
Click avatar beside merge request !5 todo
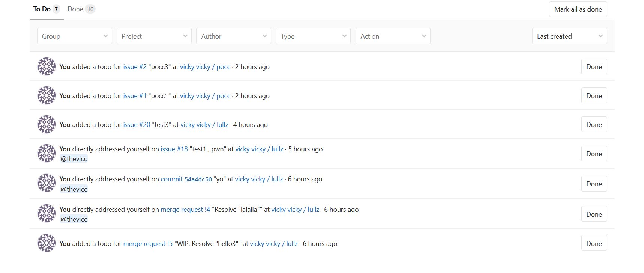click(47, 243)
